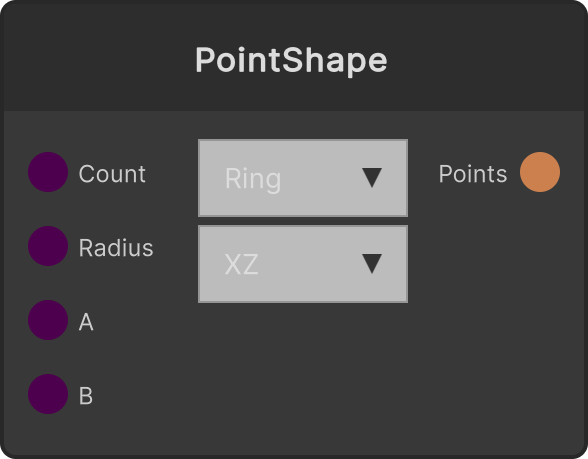Click the orange Points output port
The image size is (588, 459).
(540, 172)
